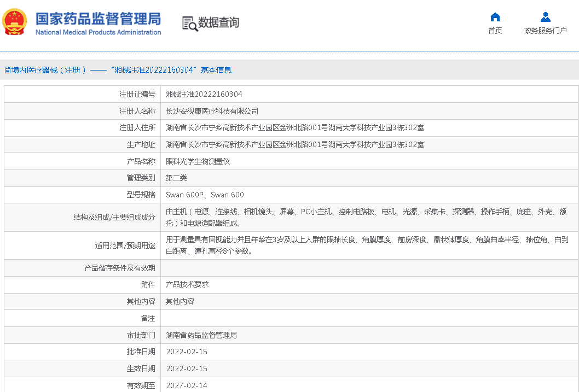Viewport: 579px width, 392px height.
Task: Click the national emblem logo
Action: pos(15,22)
